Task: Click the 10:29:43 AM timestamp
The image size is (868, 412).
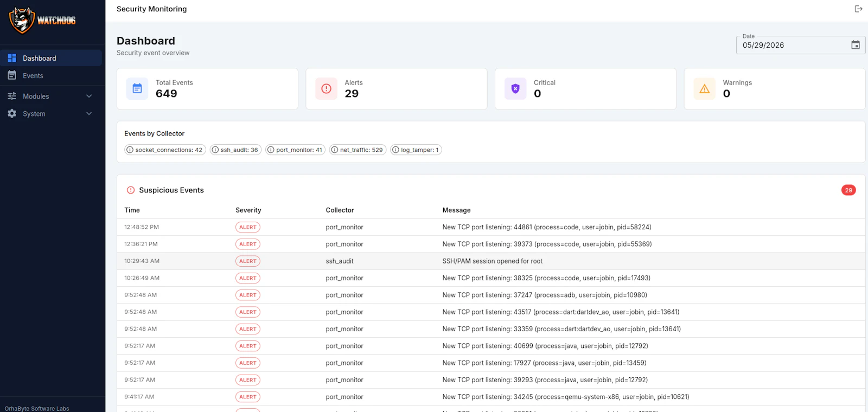Action: pyautogui.click(x=142, y=261)
